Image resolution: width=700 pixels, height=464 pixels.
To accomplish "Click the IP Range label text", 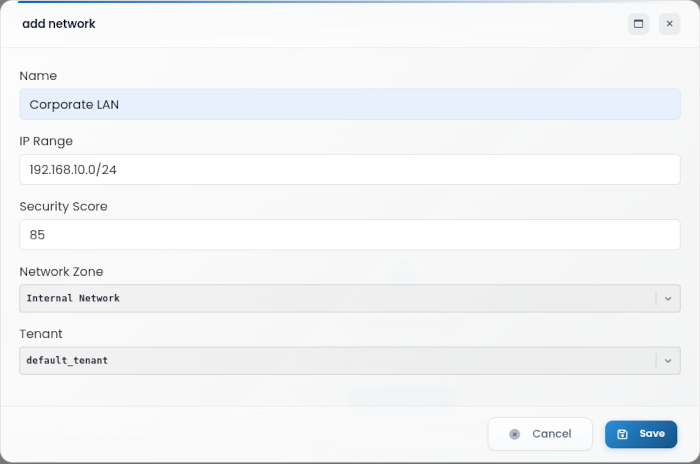I will click(x=46, y=141).
